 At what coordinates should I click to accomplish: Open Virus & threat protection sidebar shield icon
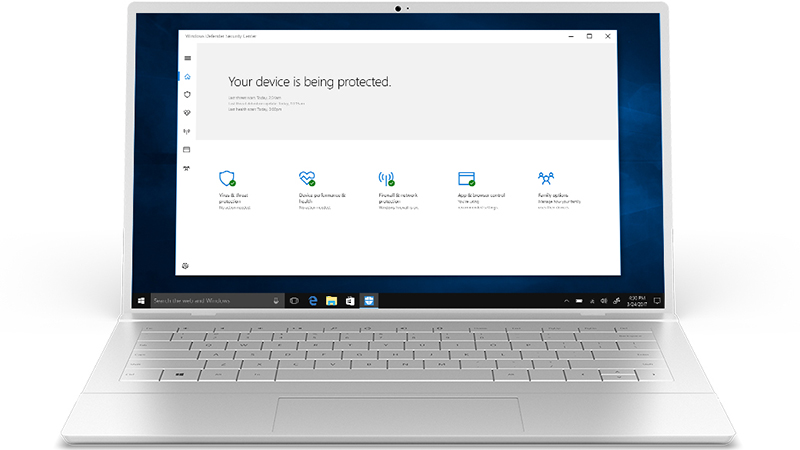187,94
